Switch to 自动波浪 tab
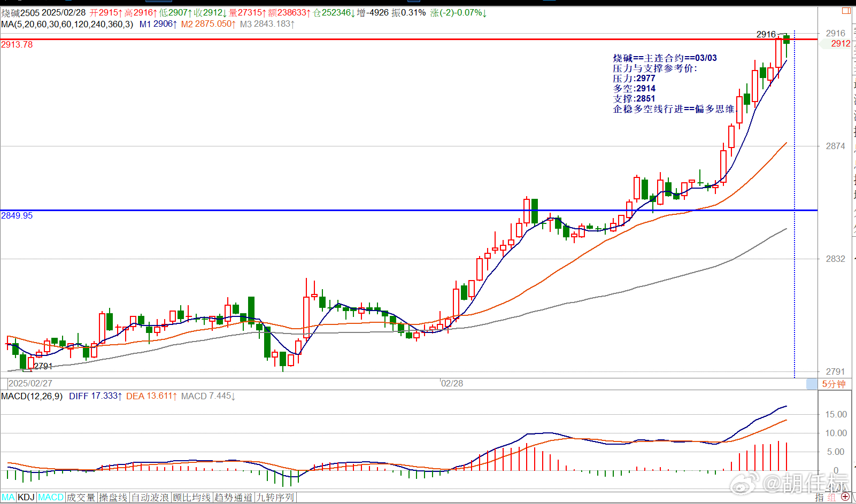856x504 pixels. click(150, 498)
